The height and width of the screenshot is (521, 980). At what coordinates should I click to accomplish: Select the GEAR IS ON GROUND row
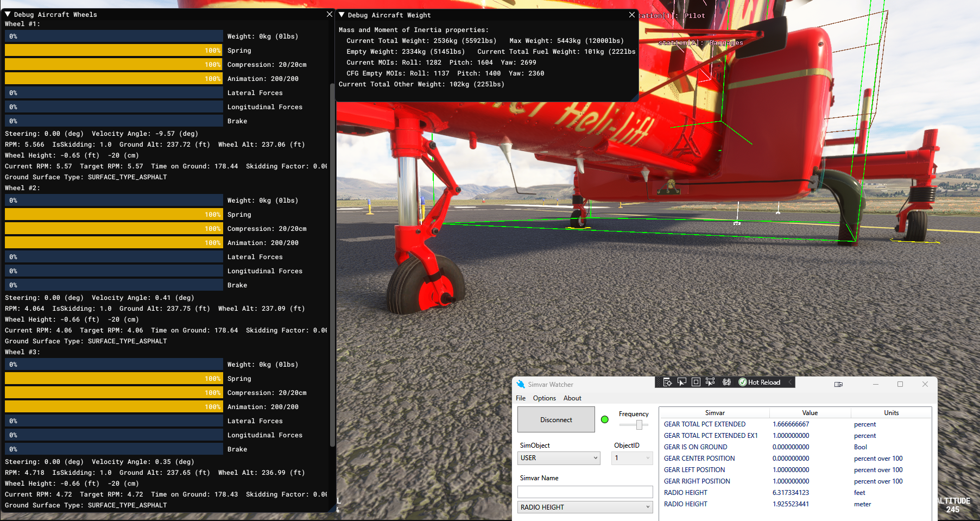pos(796,447)
